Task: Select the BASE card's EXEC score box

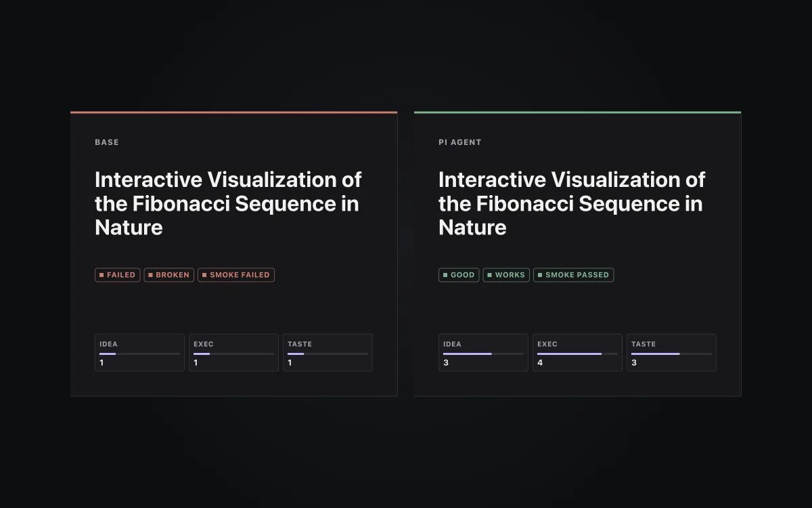Action: [233, 352]
